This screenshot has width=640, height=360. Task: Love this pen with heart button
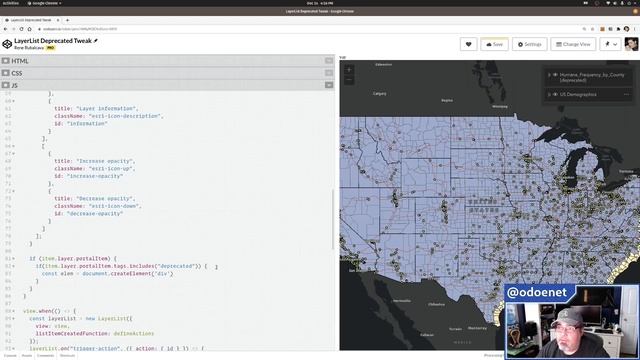(469, 44)
